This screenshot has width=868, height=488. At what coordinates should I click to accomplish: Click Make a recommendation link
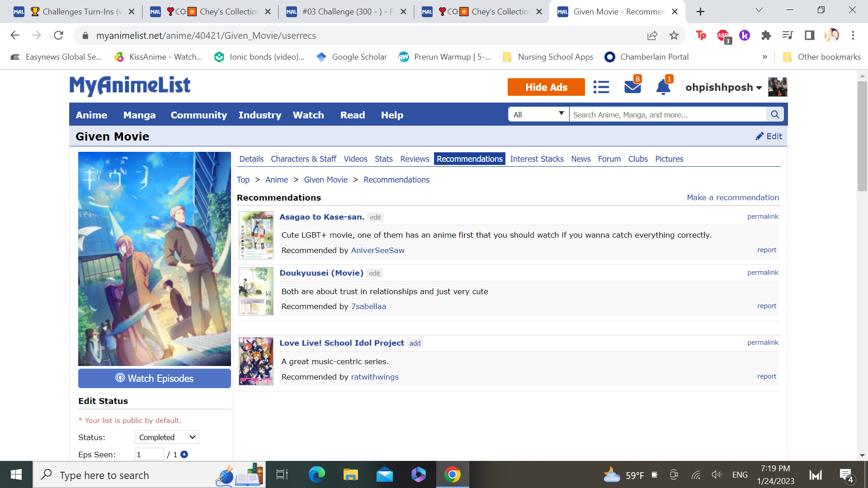coord(732,197)
